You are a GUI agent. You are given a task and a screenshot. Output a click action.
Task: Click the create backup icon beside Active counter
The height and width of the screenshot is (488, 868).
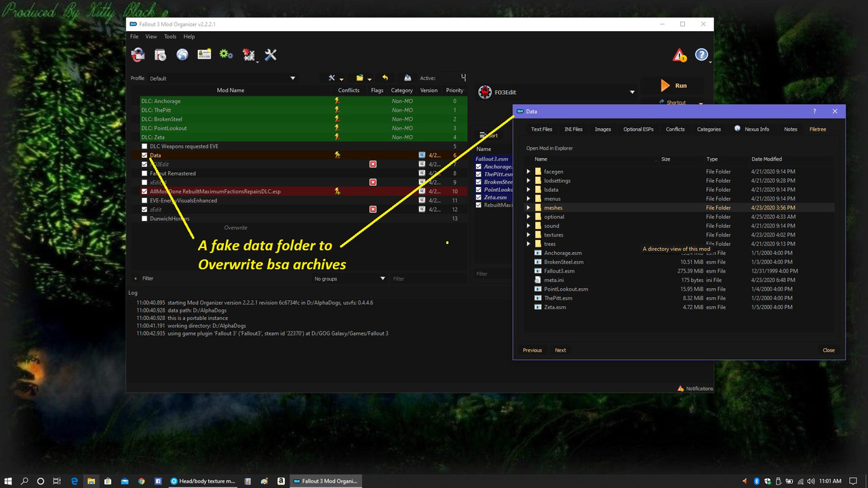click(408, 78)
